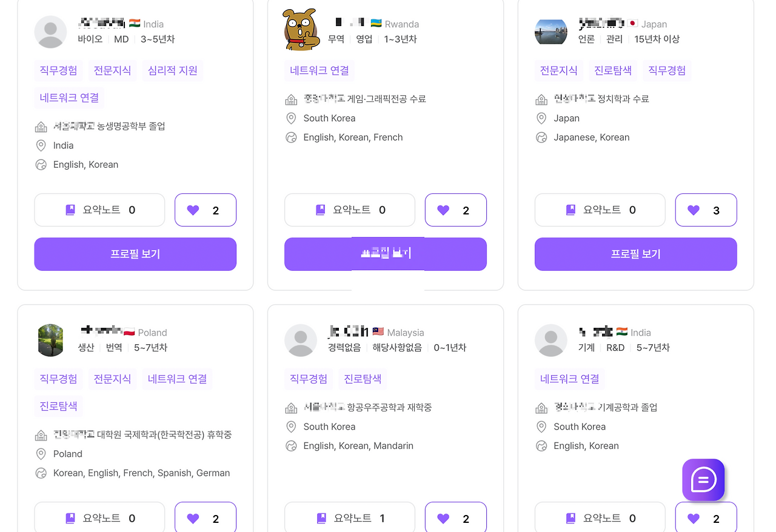The height and width of the screenshot is (532, 776).
Task: Open 요약노트 on the Rwanda mentor card
Action: tap(349, 210)
